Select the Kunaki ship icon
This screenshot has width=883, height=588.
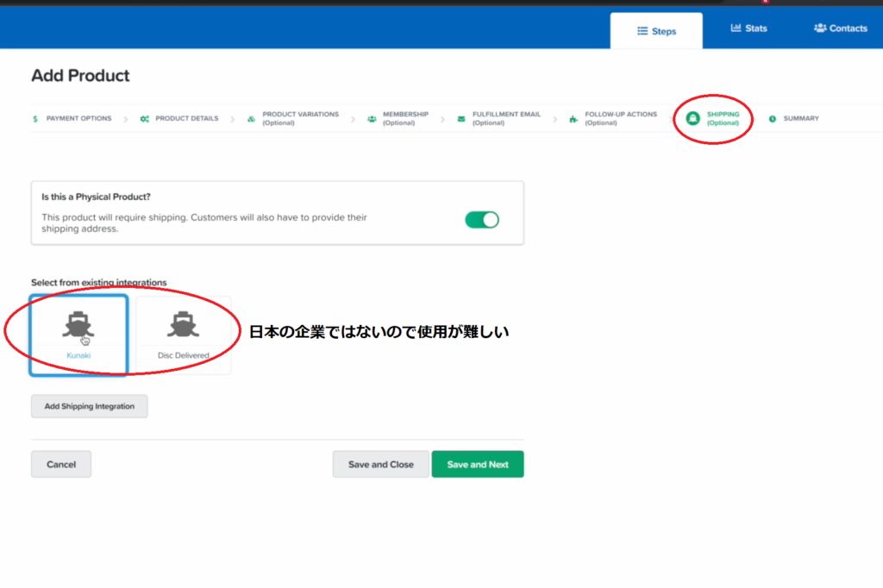tap(78, 325)
